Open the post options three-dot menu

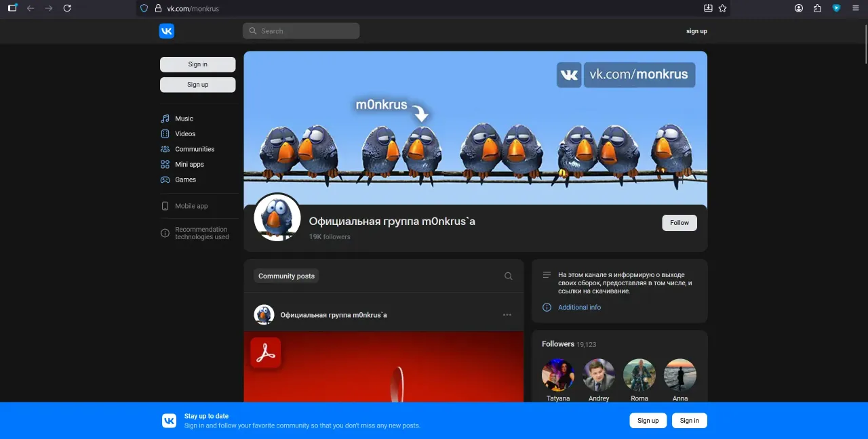pyautogui.click(x=507, y=315)
